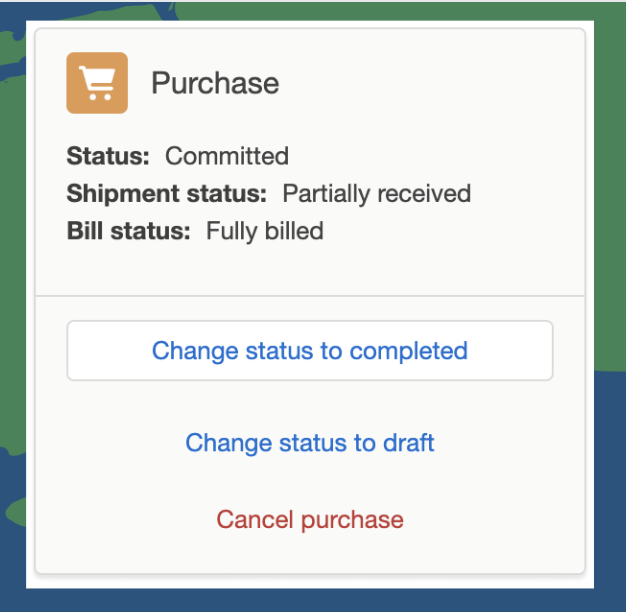Click the word draft in the blue link
Viewport: 626px width, 612px height.
[x=408, y=443]
